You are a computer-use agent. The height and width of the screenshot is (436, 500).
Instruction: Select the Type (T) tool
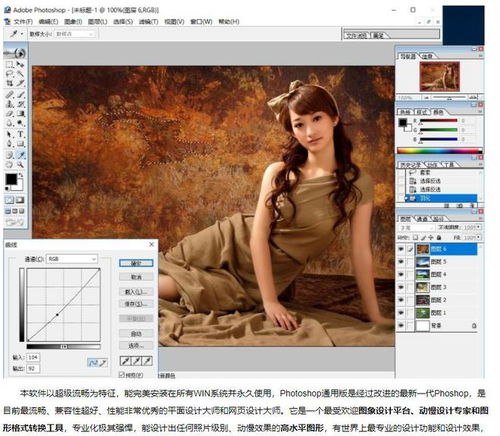point(20,134)
